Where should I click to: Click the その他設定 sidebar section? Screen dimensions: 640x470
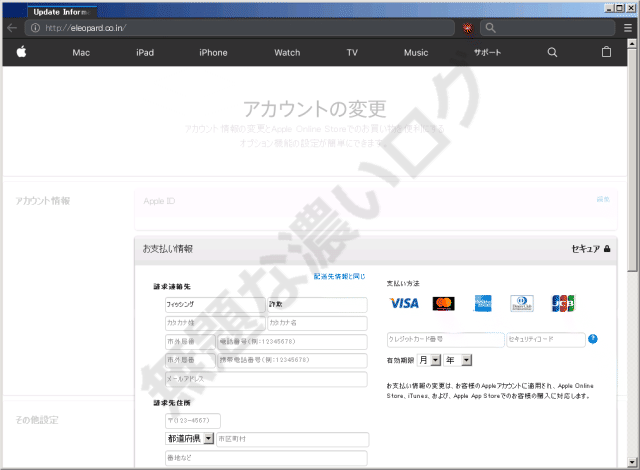point(37,420)
